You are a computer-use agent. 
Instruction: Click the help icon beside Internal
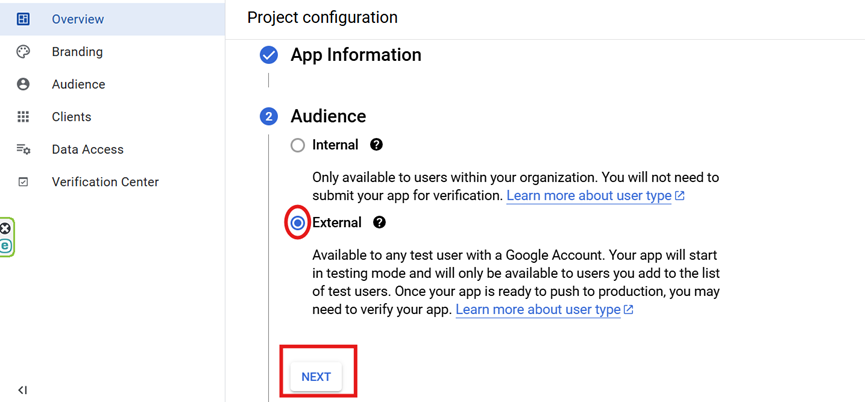click(x=376, y=145)
